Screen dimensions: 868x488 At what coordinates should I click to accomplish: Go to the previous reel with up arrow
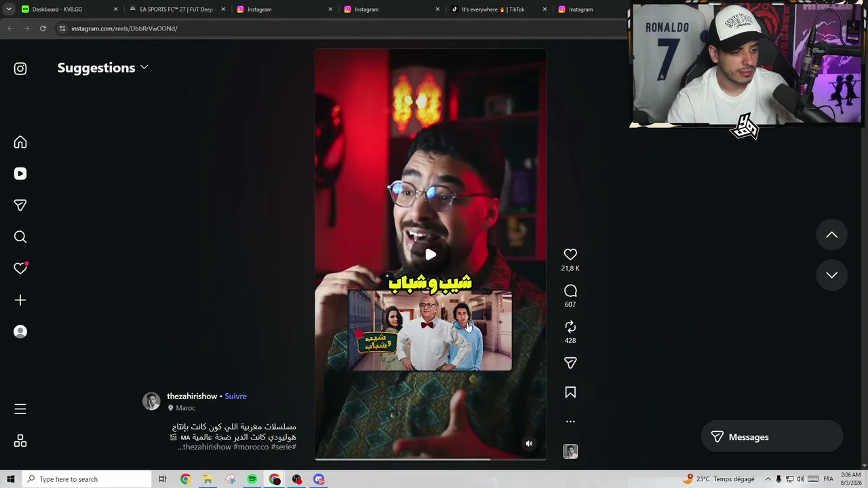831,235
